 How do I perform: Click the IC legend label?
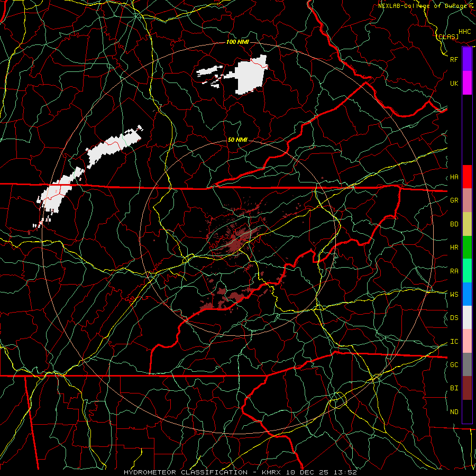[454, 342]
